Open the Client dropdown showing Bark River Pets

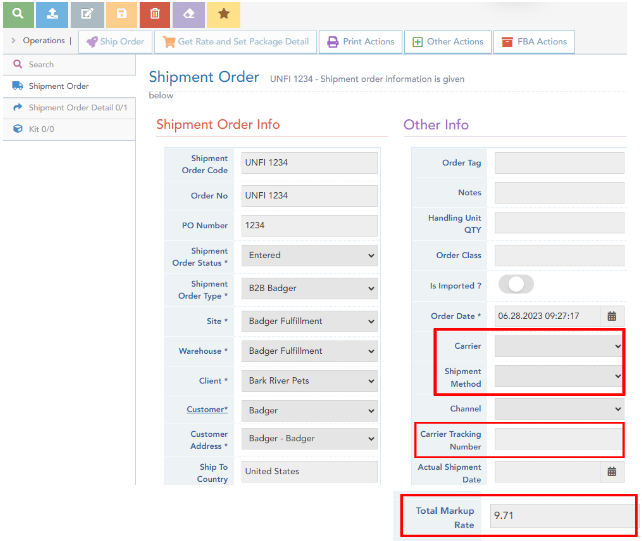pyautogui.click(x=310, y=381)
